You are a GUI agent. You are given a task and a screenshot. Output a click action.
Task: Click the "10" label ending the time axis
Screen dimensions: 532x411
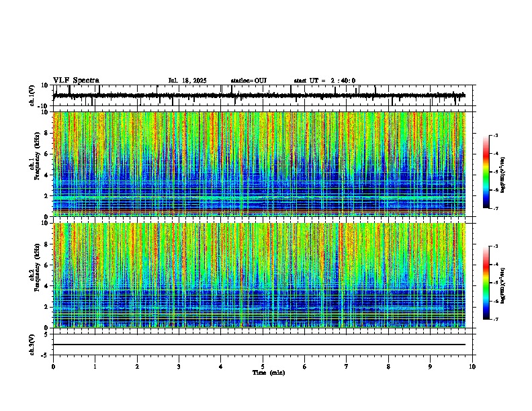(472, 367)
